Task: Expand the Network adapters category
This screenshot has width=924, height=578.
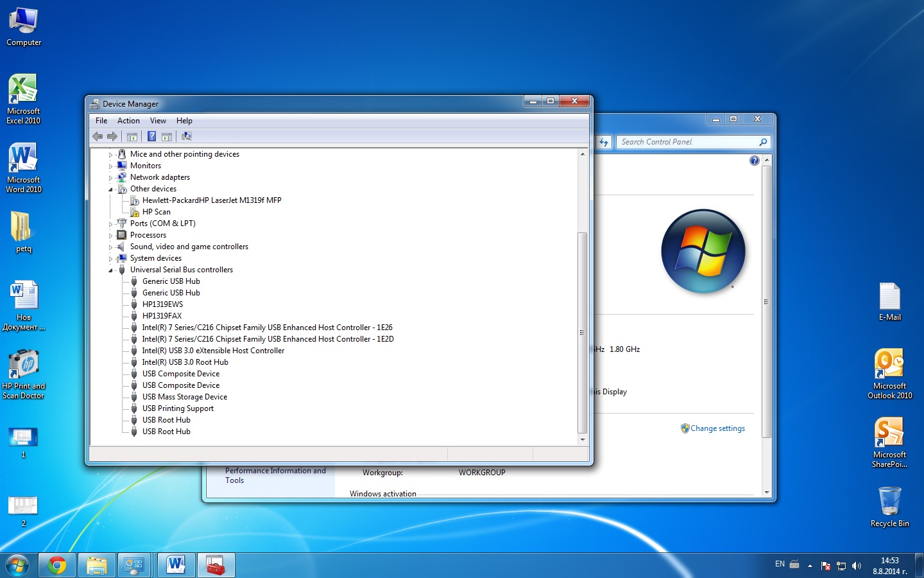Action: click(x=110, y=178)
